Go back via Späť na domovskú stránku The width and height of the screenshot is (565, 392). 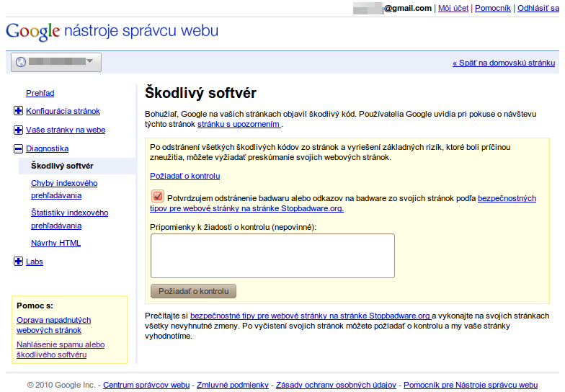tap(504, 63)
